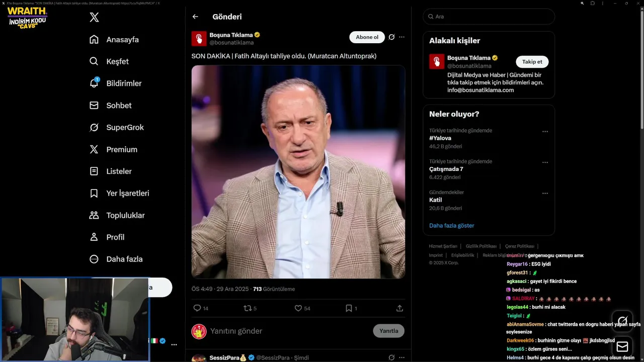Screen dimensions: 644x362
Task: Open more options on the post
Action: (401, 37)
